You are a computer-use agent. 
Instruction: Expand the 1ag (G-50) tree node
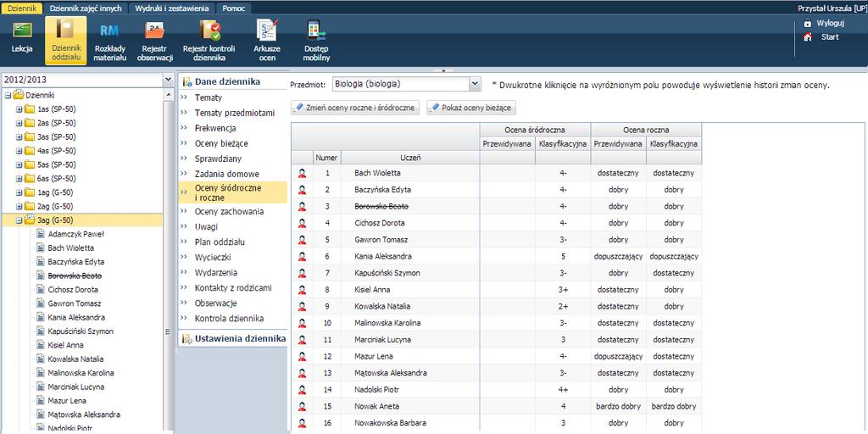(x=19, y=192)
